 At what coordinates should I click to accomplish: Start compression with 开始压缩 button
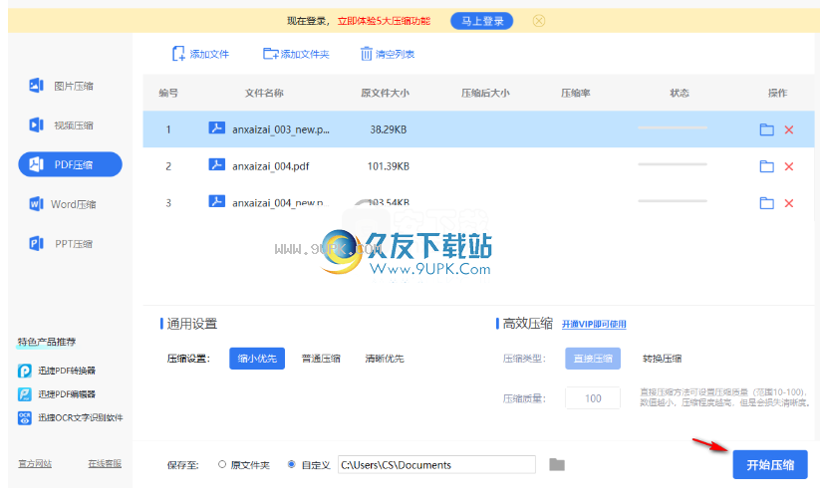pyautogui.click(x=770, y=465)
